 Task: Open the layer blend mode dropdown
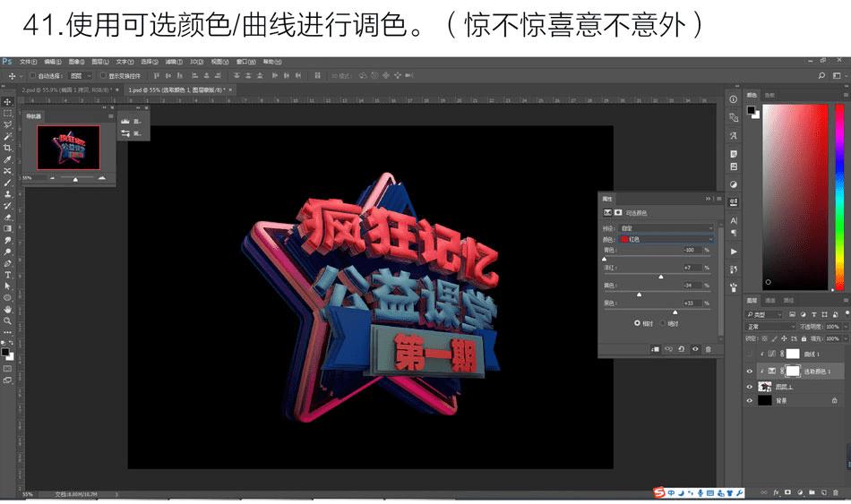click(770, 327)
